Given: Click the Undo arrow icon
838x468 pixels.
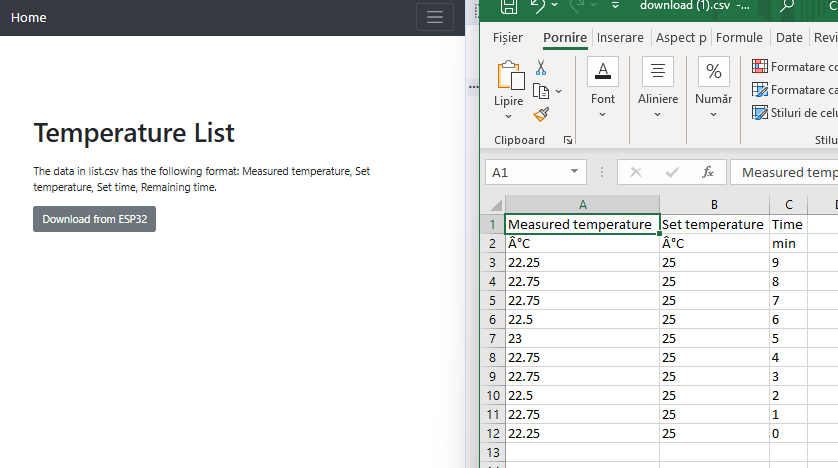Looking at the screenshot, I should 538,7.
